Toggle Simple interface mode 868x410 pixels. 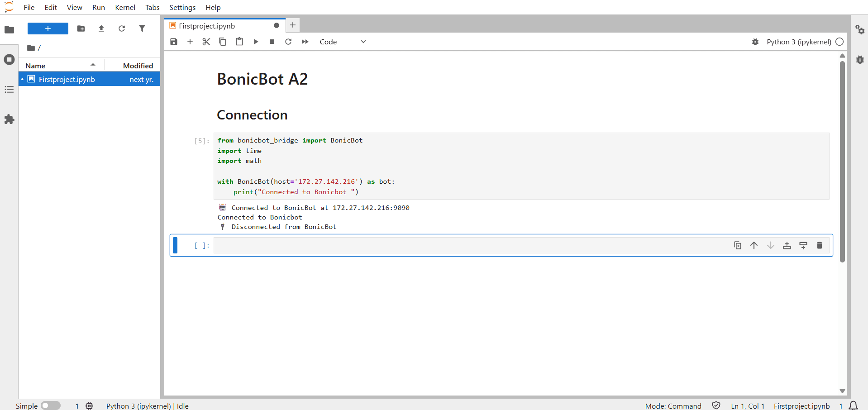(51, 405)
